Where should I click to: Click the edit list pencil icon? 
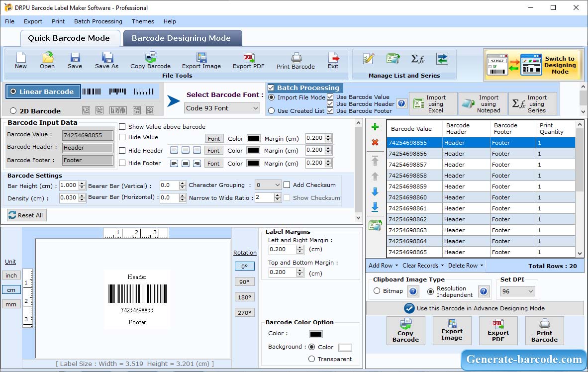(x=369, y=59)
